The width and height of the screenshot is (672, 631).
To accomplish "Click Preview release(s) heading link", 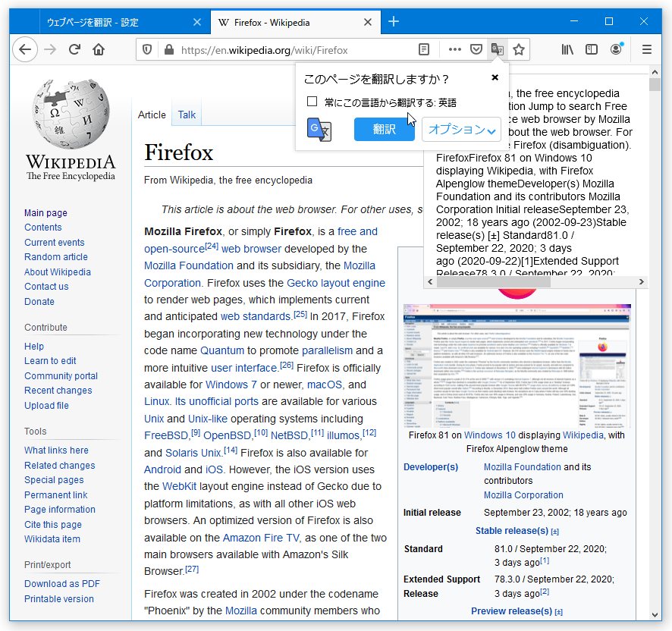I will (x=511, y=611).
